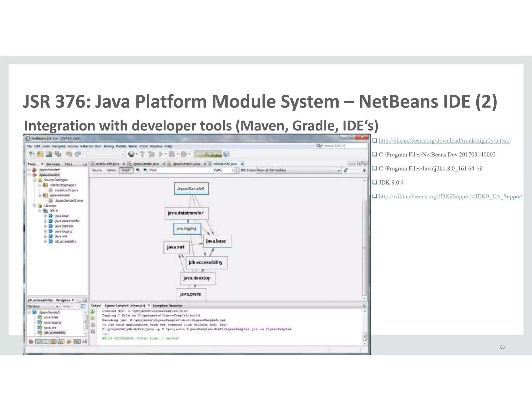
Task: Click the yellow re-run icon in Output
Action: (x=93, y=318)
